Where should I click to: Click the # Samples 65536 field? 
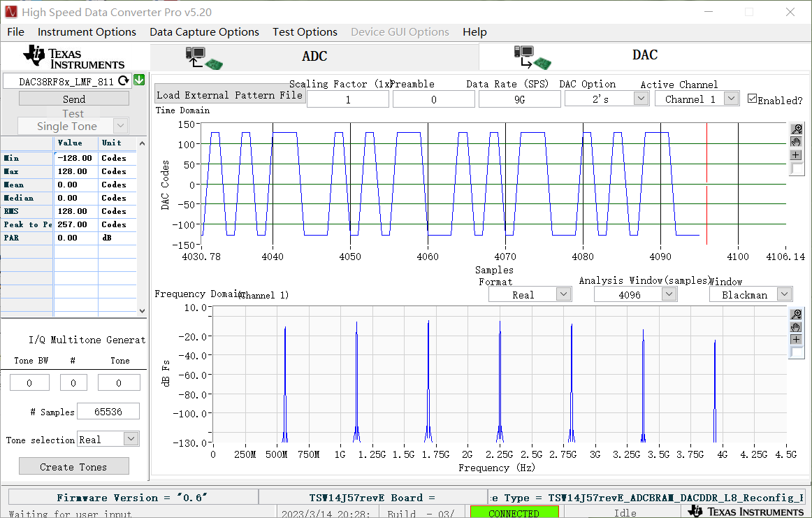pos(108,411)
